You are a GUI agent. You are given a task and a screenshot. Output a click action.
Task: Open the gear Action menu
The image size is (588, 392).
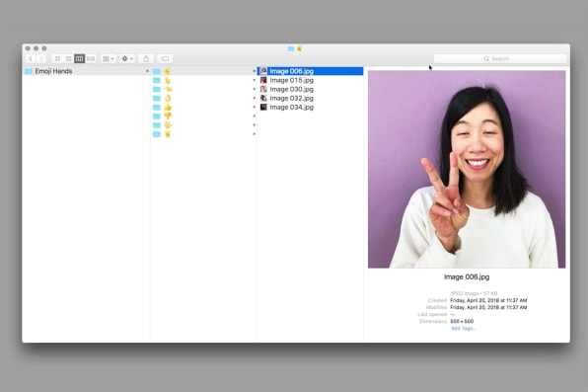127,58
